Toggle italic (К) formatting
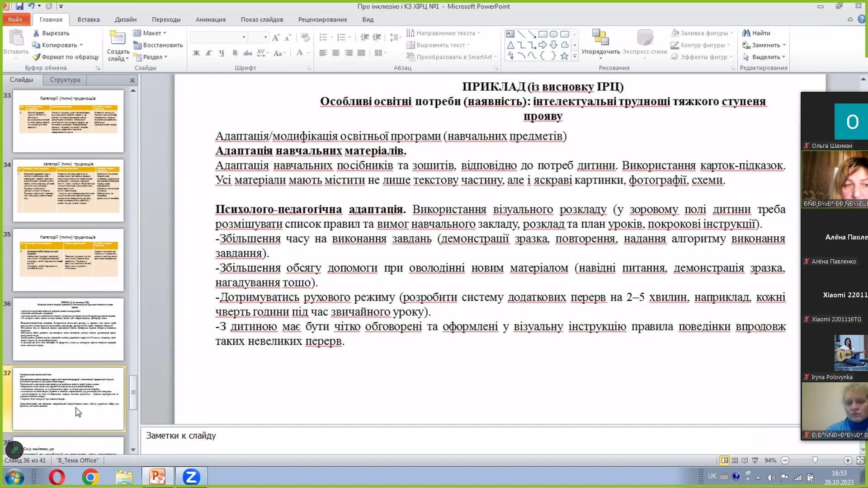This screenshot has width=868, height=488. click(208, 53)
